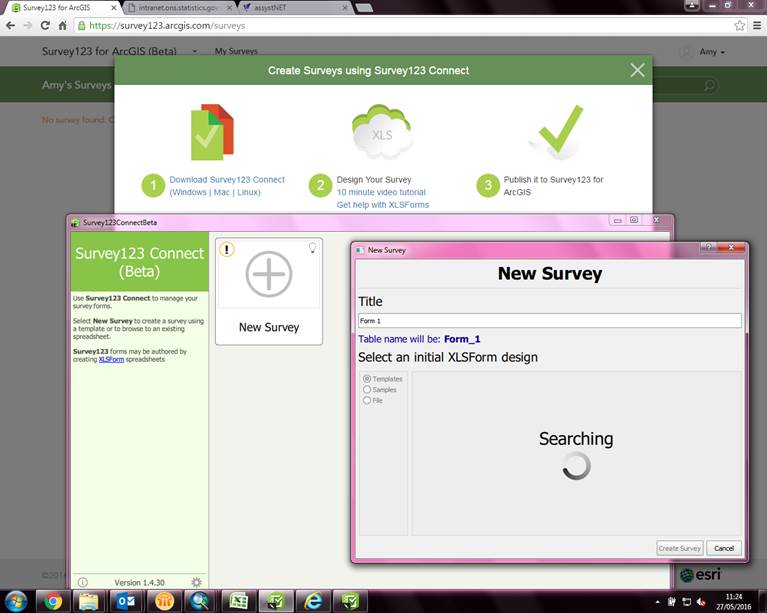The width and height of the screenshot is (767, 613).
Task: Click the help question mark in New Survey title bar
Action: click(x=708, y=247)
